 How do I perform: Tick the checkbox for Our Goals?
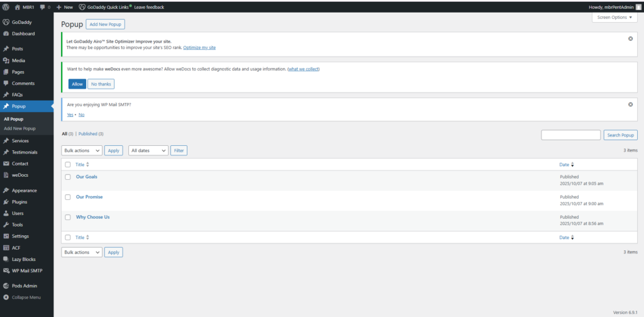point(68,177)
